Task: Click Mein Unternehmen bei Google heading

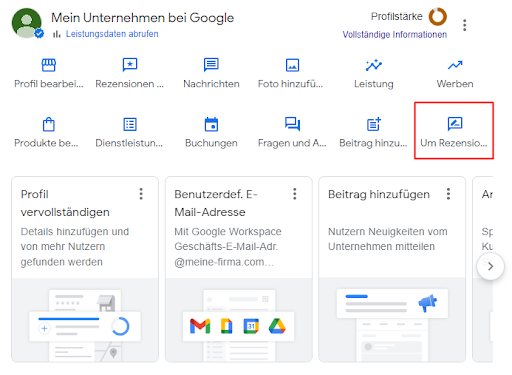Action: coord(142,18)
